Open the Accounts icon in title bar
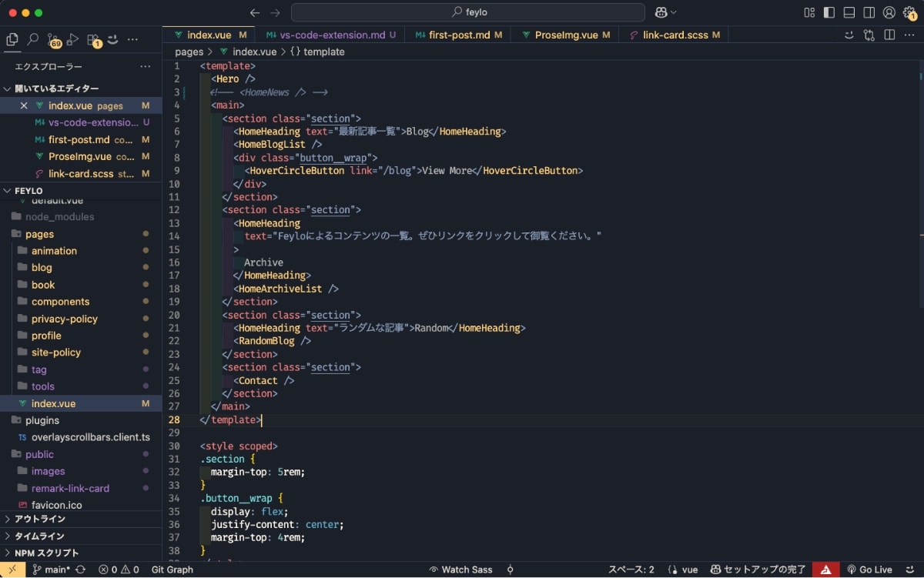The image size is (924, 578). (889, 12)
